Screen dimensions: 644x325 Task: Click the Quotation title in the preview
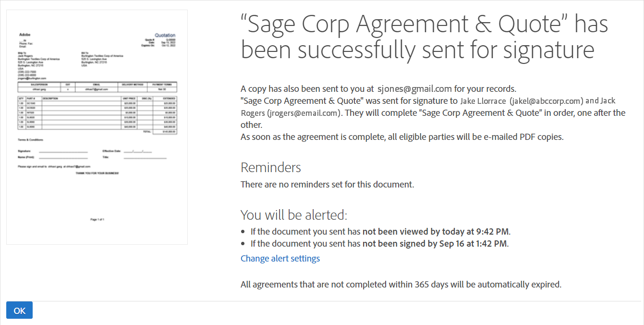[x=165, y=35]
